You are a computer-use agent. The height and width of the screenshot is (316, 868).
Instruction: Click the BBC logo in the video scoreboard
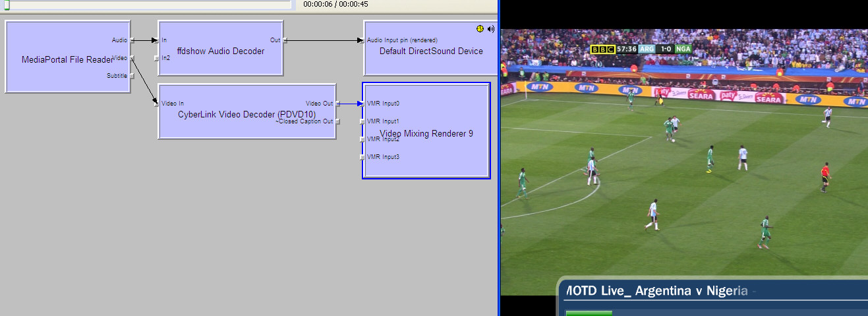coord(603,49)
